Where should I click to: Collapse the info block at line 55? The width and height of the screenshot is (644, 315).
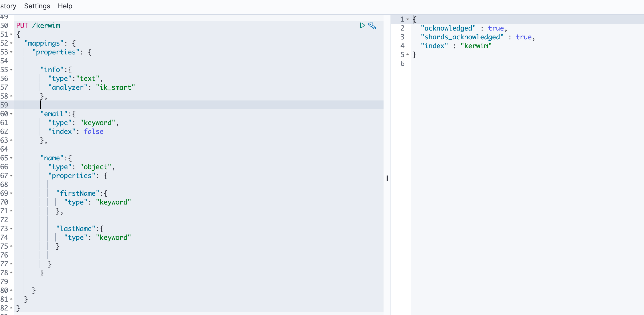[x=11, y=69]
